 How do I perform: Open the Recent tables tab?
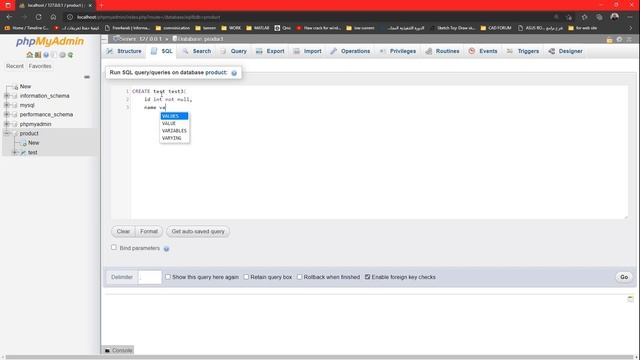click(x=15, y=66)
